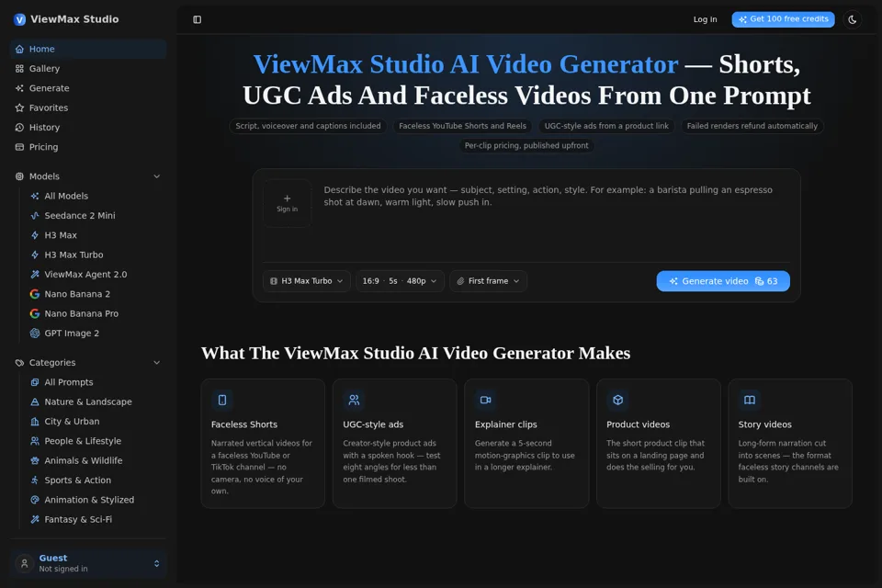Open the Faceless Shorts card
This screenshot has width=882, height=588.
[x=263, y=444]
